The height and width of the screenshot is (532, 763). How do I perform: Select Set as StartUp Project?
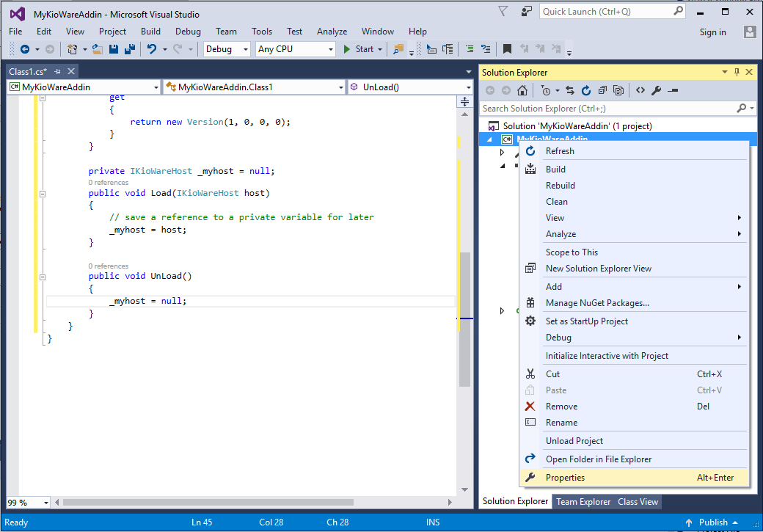pos(634,321)
